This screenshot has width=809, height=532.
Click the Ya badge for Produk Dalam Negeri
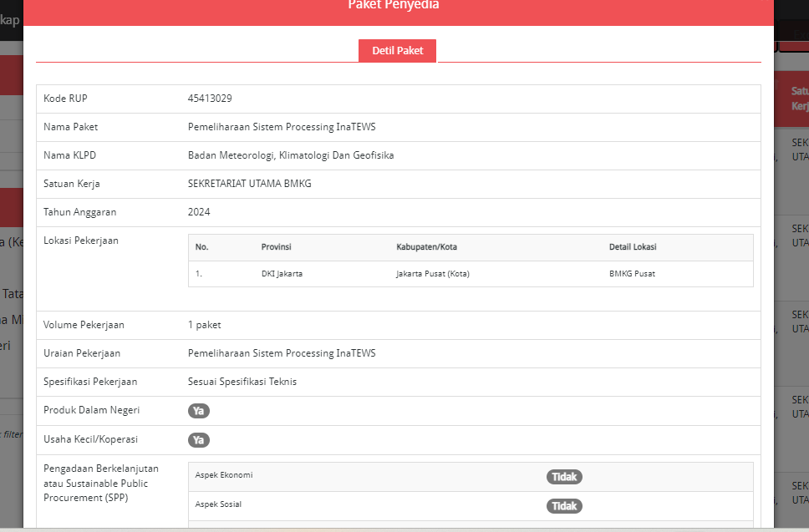click(199, 411)
